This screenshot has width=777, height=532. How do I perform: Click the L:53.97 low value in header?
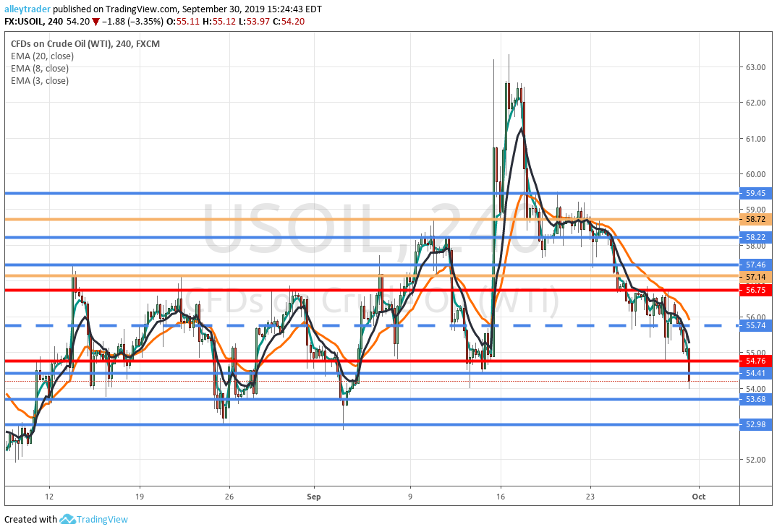point(254,21)
